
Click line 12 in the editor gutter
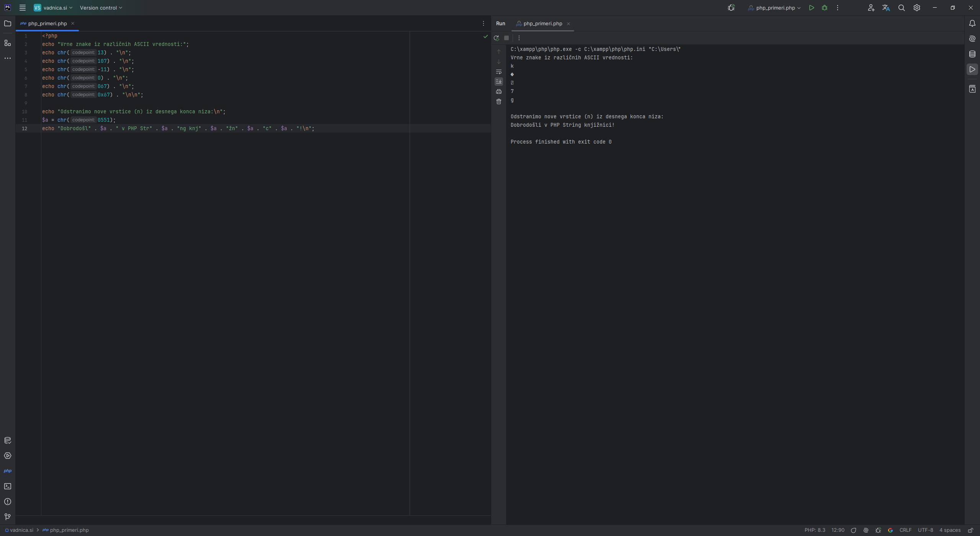pyautogui.click(x=24, y=129)
